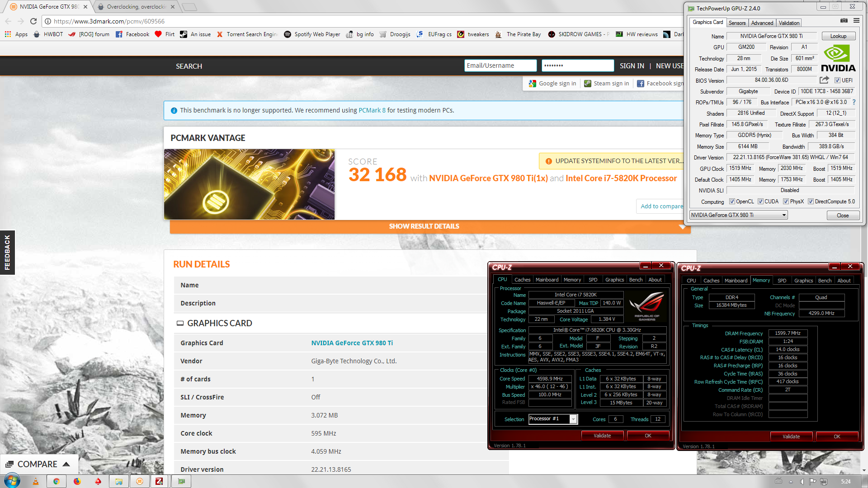Click the volume speaker tray icon
The width and height of the screenshot is (868, 488).
coord(802,482)
